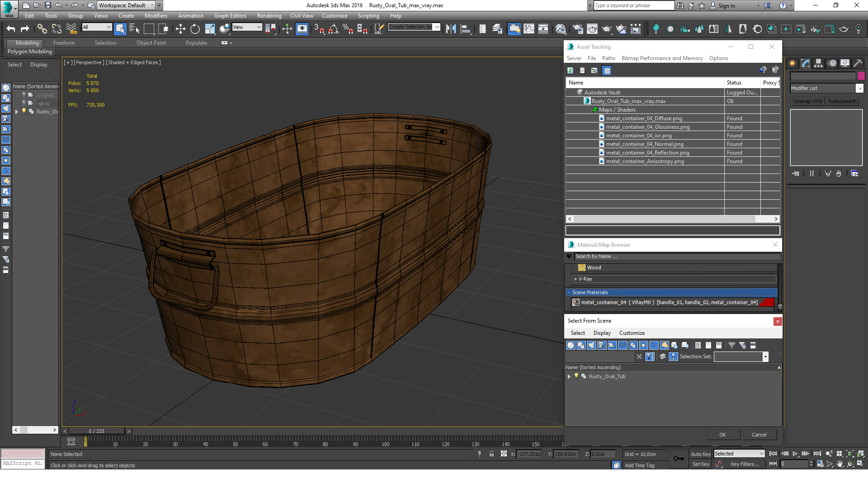Toggle the selection lock padlock in status bar

(491, 454)
